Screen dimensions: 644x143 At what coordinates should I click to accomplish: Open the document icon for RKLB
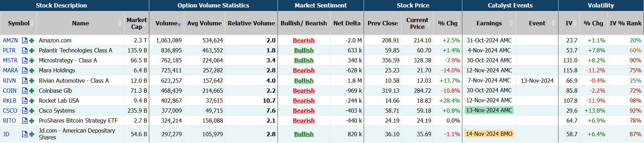[25, 101]
